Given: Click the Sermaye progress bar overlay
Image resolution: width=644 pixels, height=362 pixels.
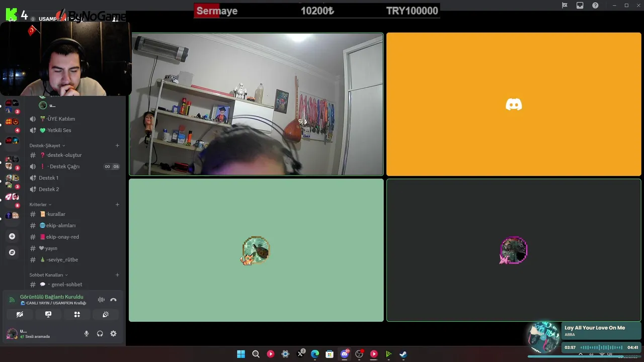Looking at the screenshot, I should pos(317,11).
